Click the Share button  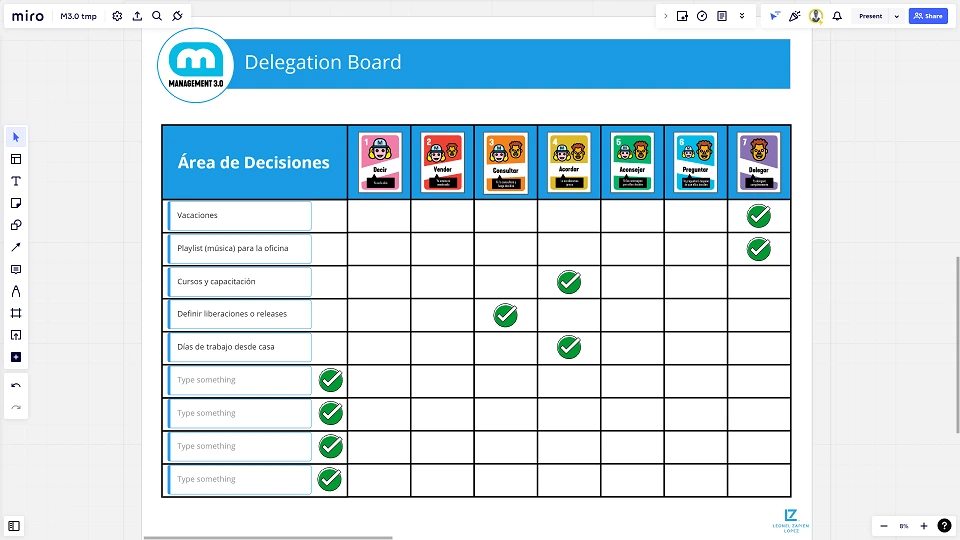[x=928, y=16]
